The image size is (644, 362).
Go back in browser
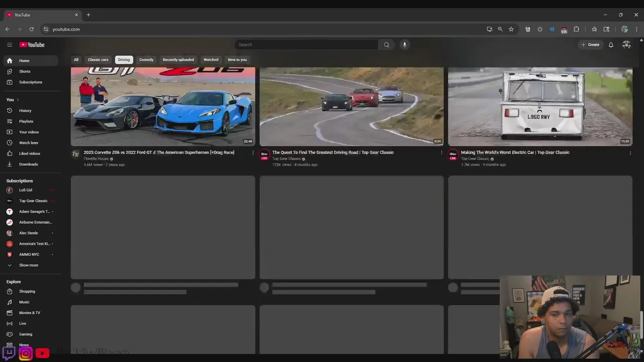(x=8, y=29)
